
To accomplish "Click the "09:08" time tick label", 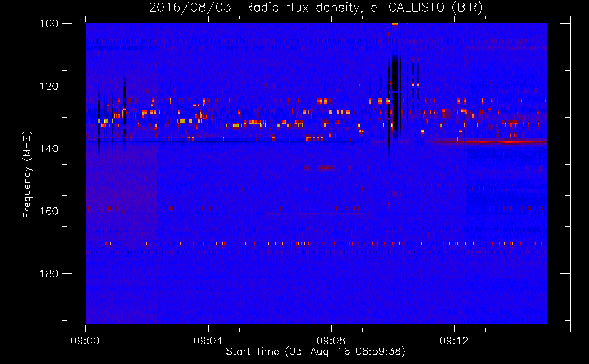I will click(331, 341).
